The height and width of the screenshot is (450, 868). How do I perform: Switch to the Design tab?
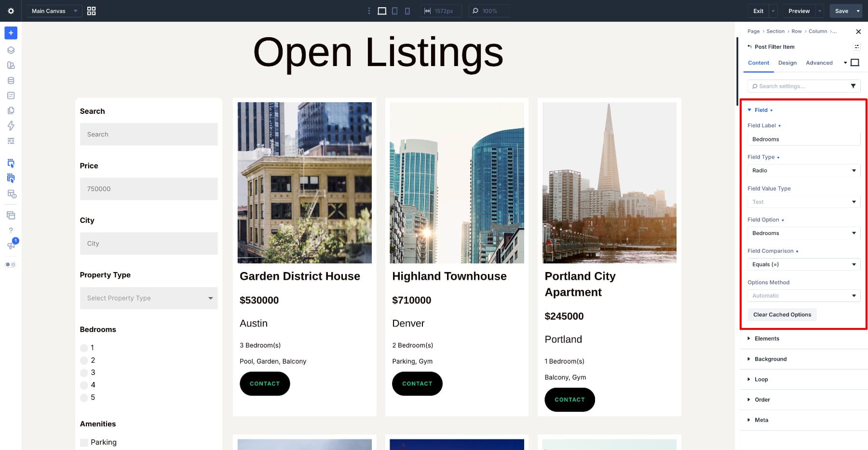[x=787, y=63]
